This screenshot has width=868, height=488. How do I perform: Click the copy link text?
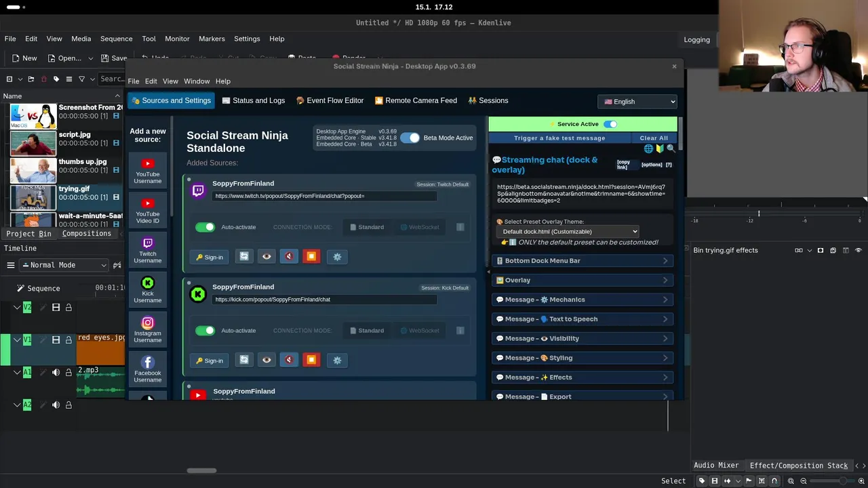(x=623, y=165)
